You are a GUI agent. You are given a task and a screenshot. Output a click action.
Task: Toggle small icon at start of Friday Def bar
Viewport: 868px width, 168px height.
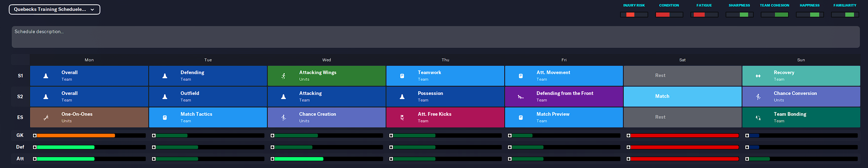[510, 147]
